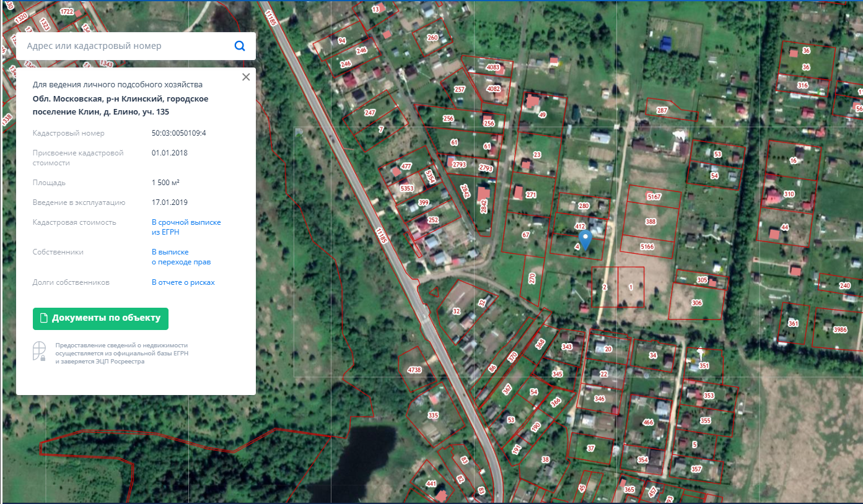Viewport: 863px width, 504px height.
Task: Click the cadastral value date 01.01.2018
Action: (x=170, y=153)
